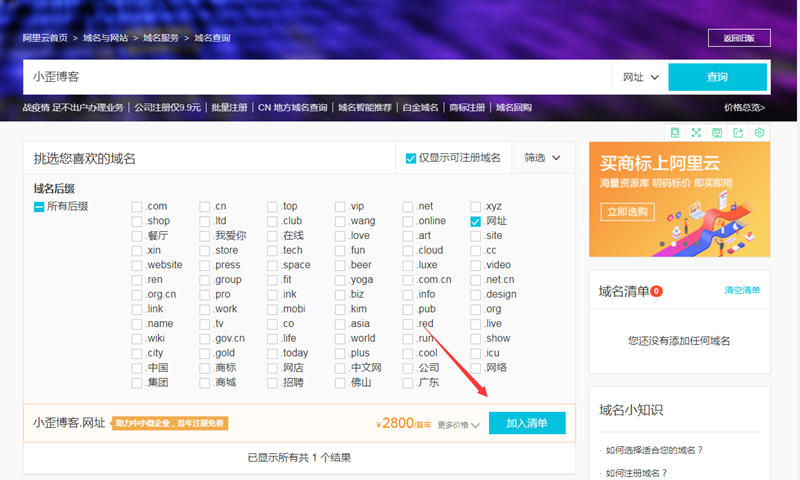
Task: Check the .cloud suffix checkbox
Action: click(x=408, y=251)
